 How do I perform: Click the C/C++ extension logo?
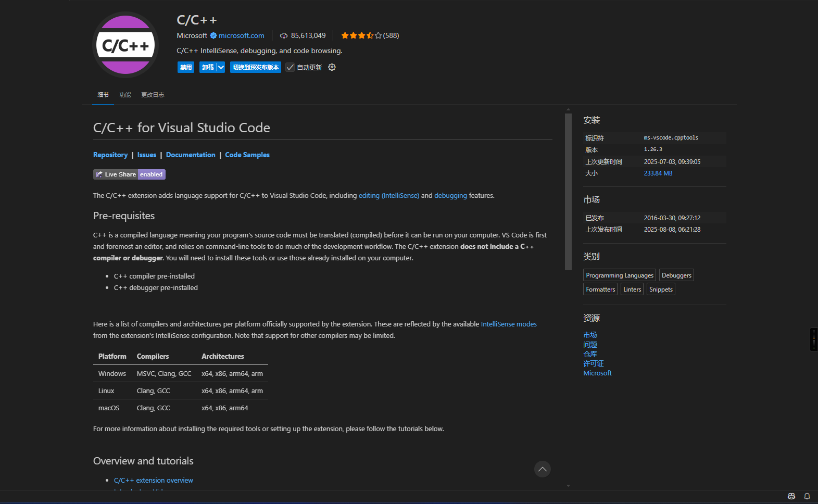pos(125,45)
